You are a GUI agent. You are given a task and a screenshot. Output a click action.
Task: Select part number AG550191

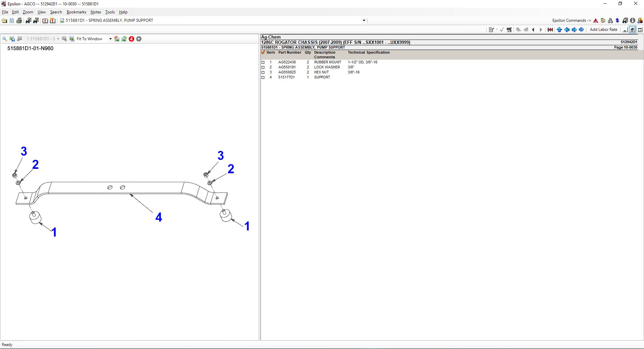pos(287,67)
